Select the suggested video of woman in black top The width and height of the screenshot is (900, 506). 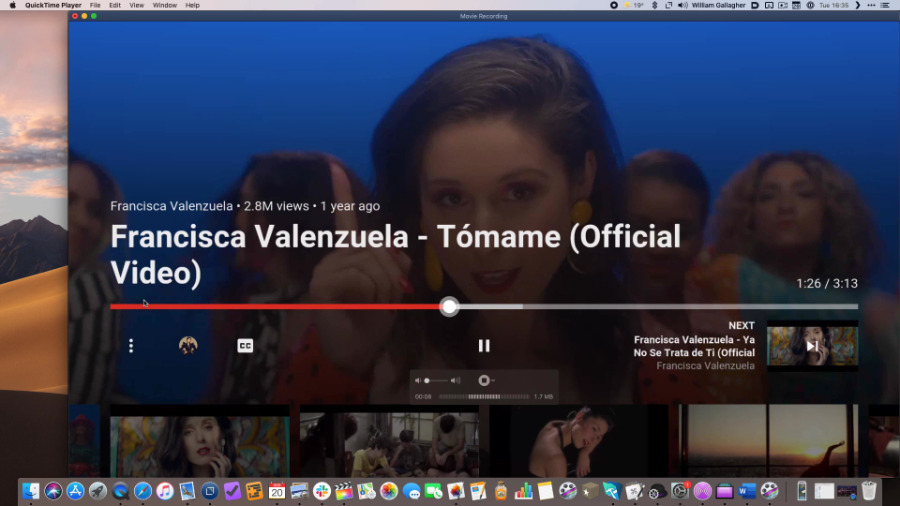click(x=579, y=441)
